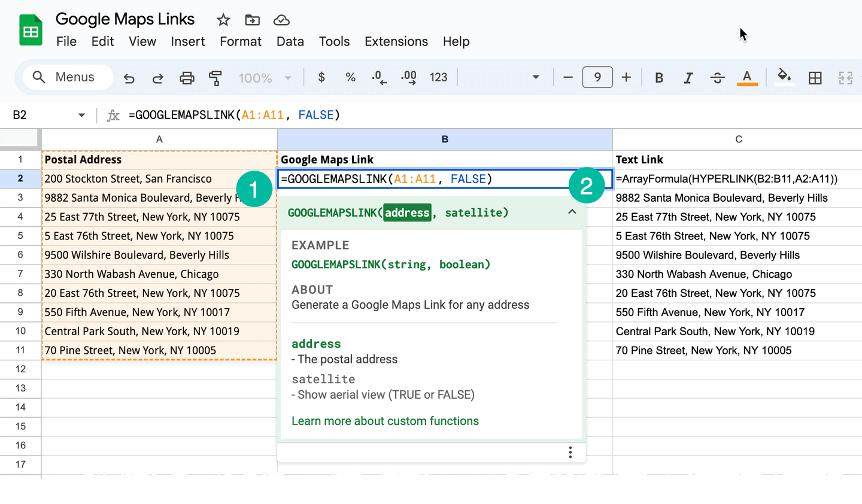Viewport: 862px width, 504px height.
Task: Open the Data menu
Action: (x=290, y=41)
